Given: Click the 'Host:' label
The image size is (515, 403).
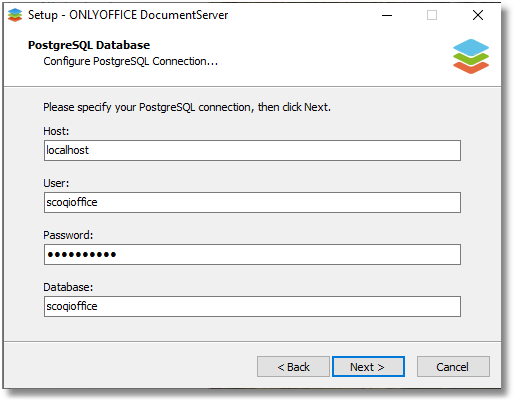Looking at the screenshot, I should pyautogui.click(x=56, y=131).
